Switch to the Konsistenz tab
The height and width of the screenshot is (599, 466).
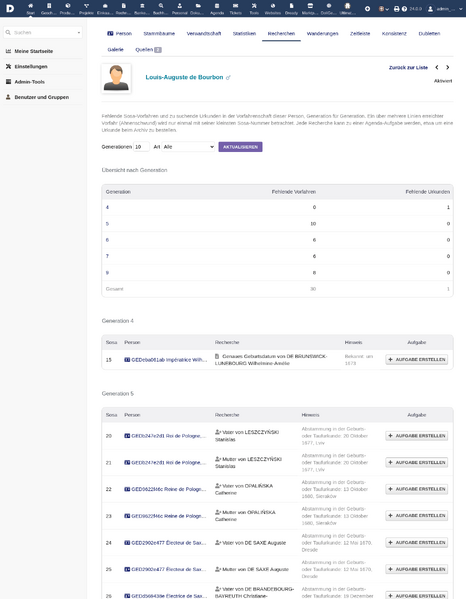point(394,34)
